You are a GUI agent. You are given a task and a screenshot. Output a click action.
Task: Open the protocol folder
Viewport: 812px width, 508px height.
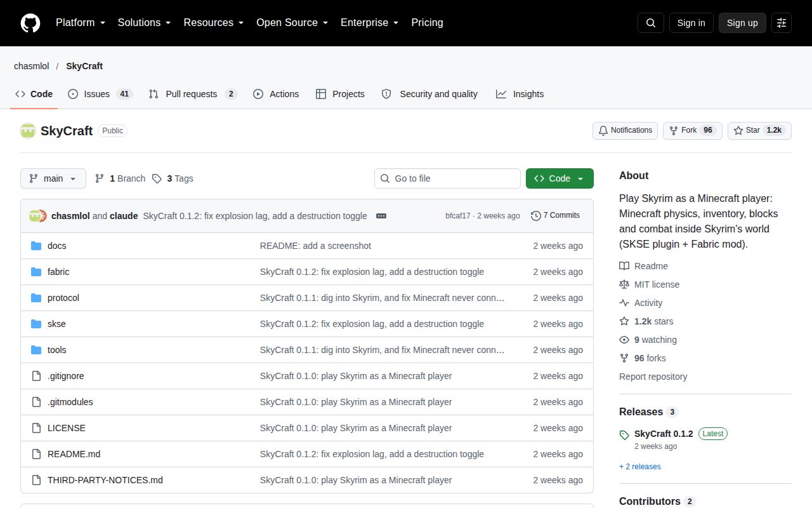(x=63, y=298)
